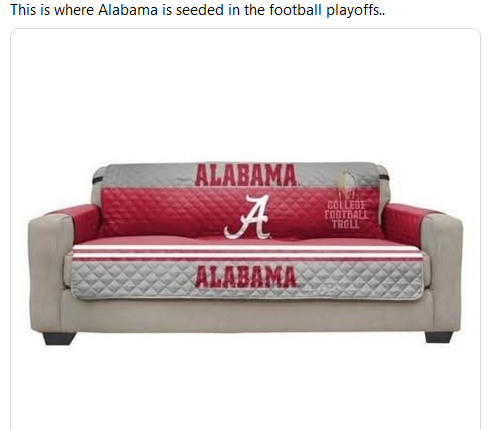Click the white stripes on the seat cover

point(248,252)
